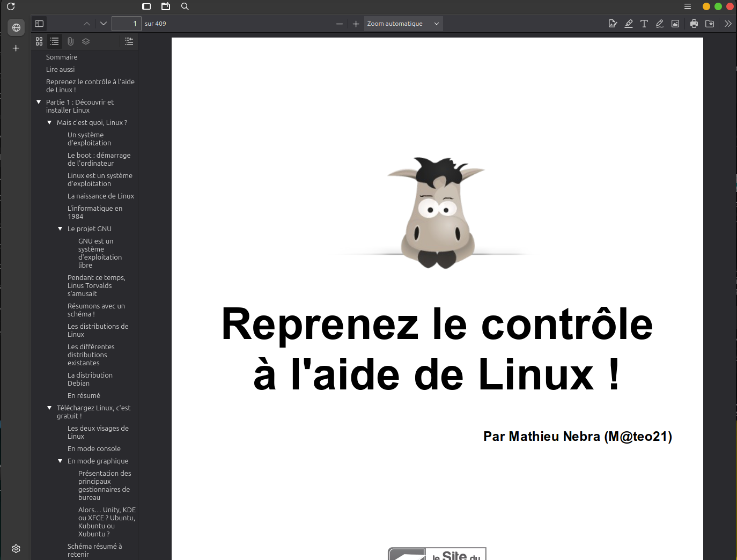Viewport: 737px width, 560px height.
Task: Open Sommaire outline entry
Action: pos(62,57)
